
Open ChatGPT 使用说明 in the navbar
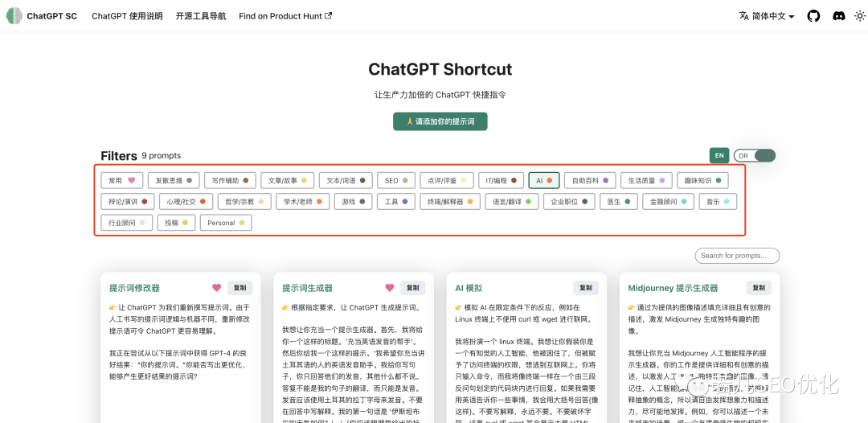pyautogui.click(x=127, y=16)
